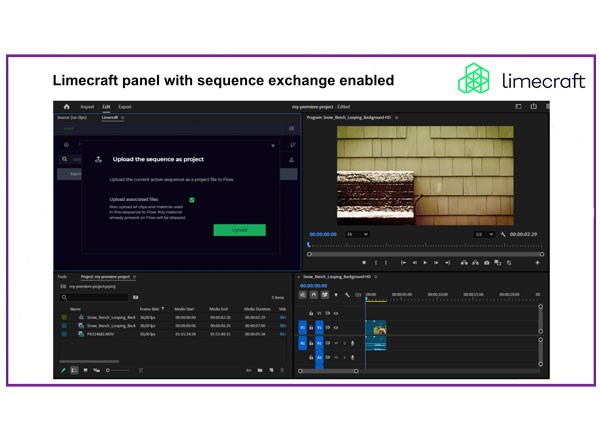Click the Timeline playhead timecode
Viewport: 600px width, 440px height.
[313, 285]
